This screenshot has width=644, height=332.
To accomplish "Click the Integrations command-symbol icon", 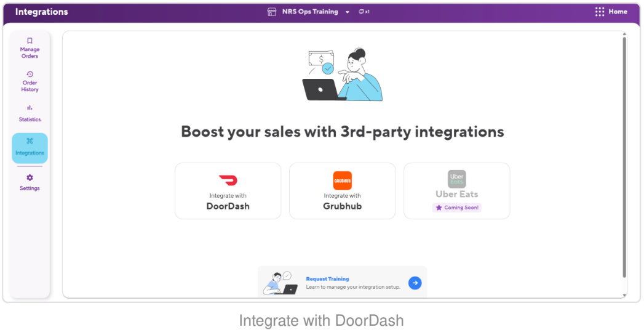I will [x=30, y=140].
